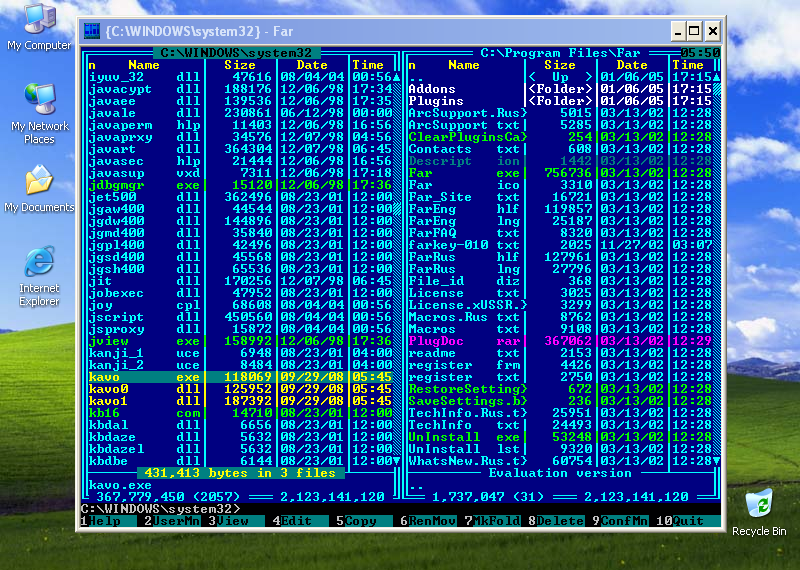The height and width of the screenshot is (570, 800).
Task: Click the Evaluation version label
Action: pos(560,473)
